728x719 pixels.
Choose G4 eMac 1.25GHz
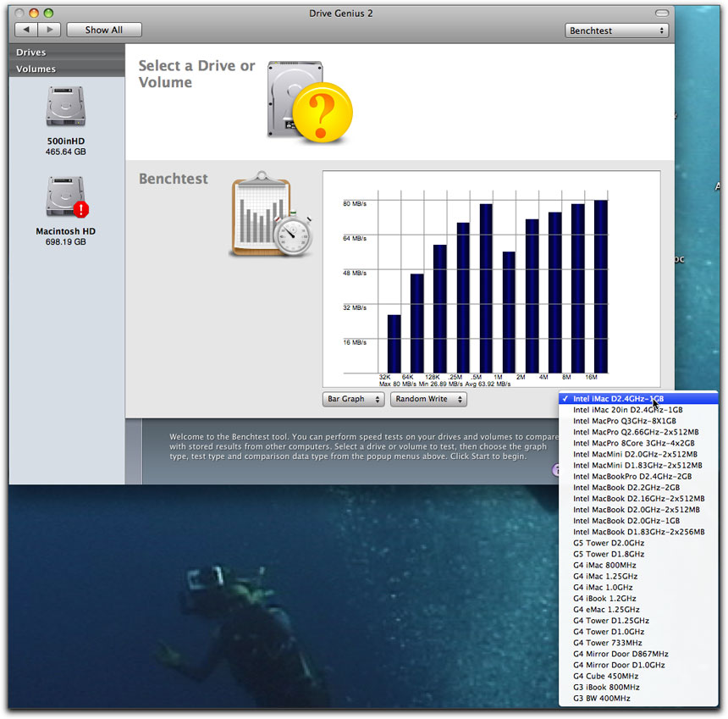638,610
